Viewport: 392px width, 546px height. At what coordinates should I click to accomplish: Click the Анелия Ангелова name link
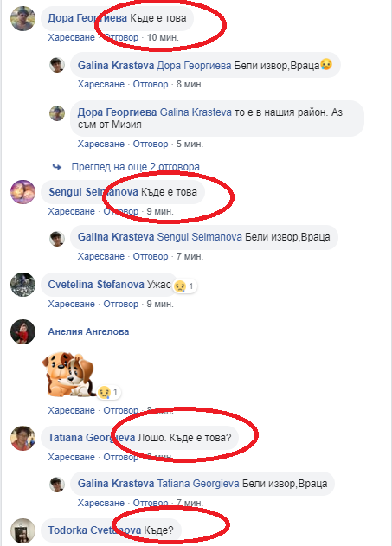[x=88, y=331]
